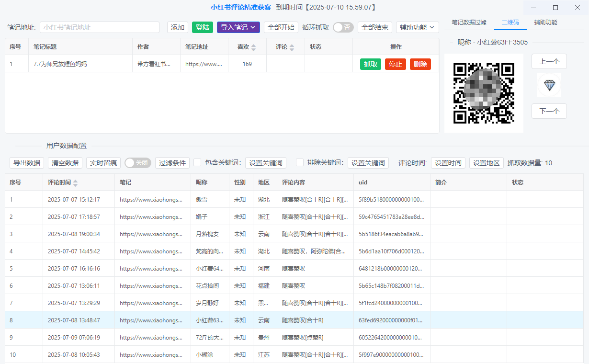Export data with the 导出数据 button
This screenshot has width=589, height=364.
click(x=27, y=163)
